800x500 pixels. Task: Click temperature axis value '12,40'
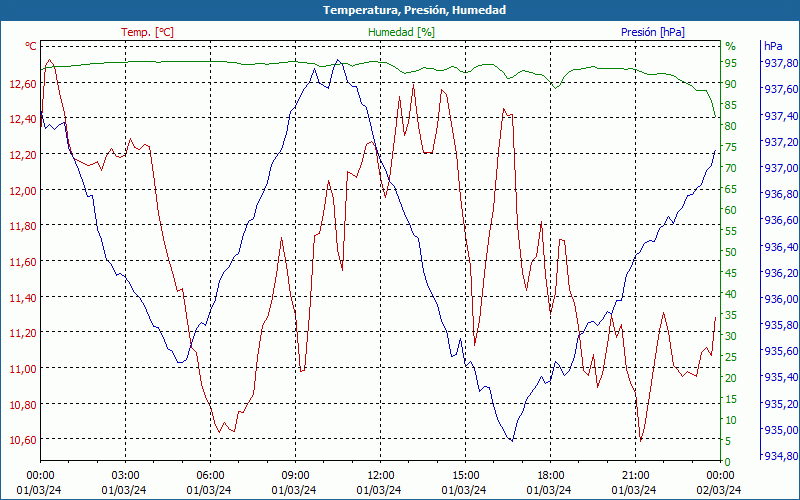pyautogui.click(x=23, y=119)
